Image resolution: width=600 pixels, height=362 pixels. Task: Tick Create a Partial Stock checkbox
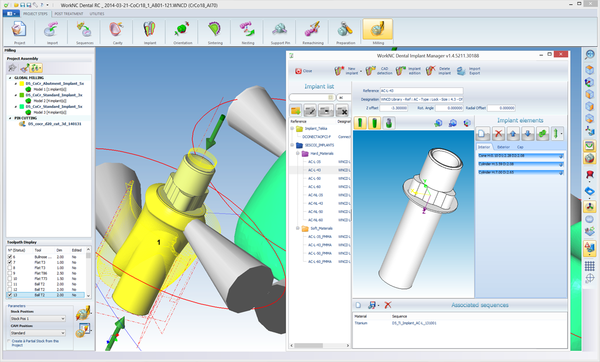[9, 341]
